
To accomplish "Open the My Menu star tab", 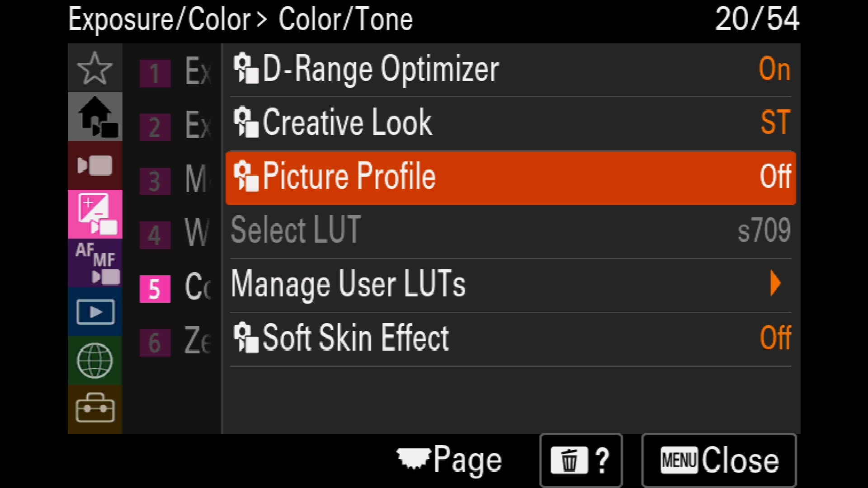I will click(95, 68).
